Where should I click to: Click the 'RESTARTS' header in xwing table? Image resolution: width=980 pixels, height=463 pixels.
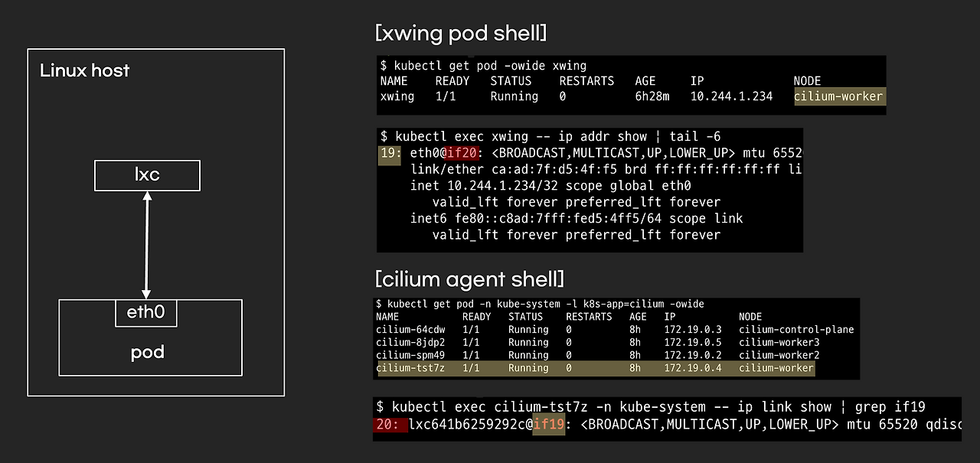click(x=586, y=81)
